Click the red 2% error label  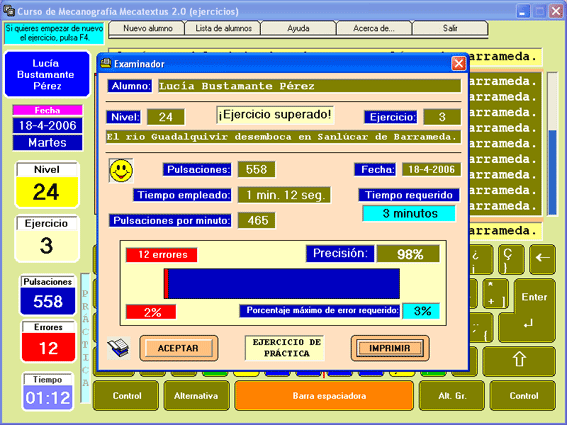point(151,312)
